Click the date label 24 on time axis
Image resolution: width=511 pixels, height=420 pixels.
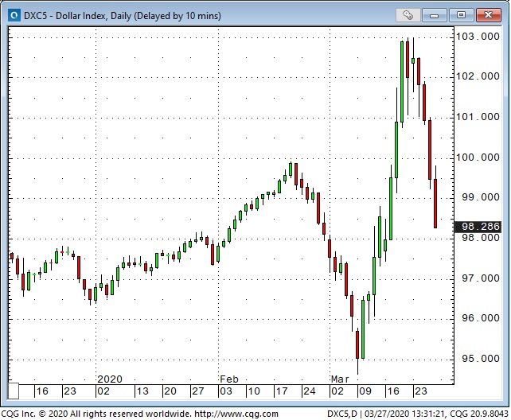click(310, 391)
